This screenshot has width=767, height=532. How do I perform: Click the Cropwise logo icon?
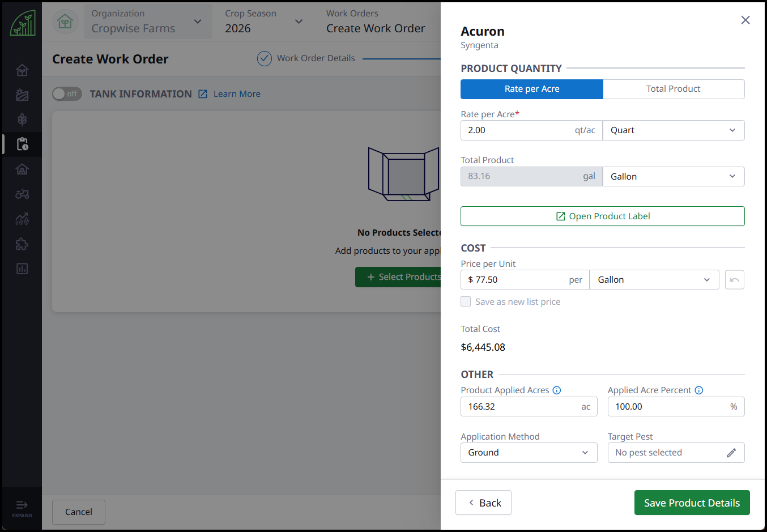point(22,23)
